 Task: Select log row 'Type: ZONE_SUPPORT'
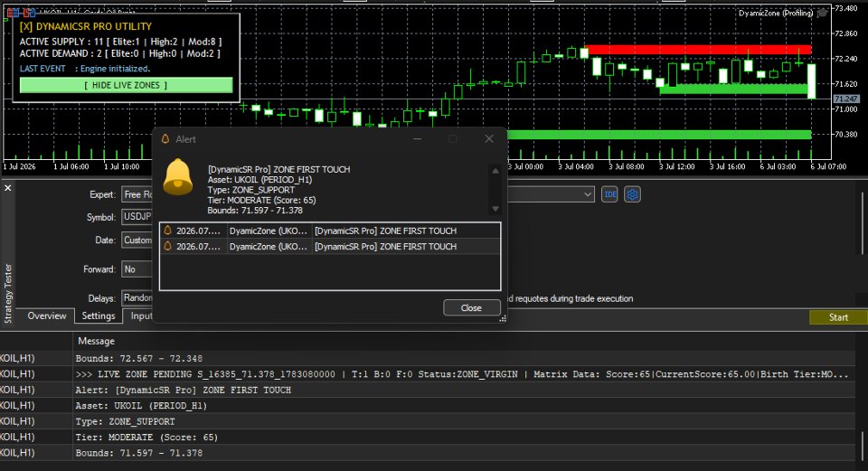coord(428,421)
